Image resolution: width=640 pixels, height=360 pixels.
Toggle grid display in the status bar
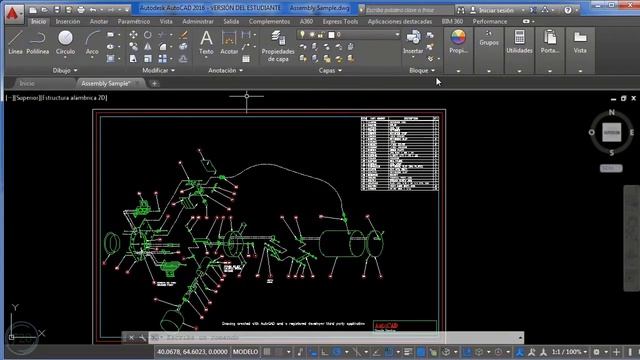click(267, 351)
